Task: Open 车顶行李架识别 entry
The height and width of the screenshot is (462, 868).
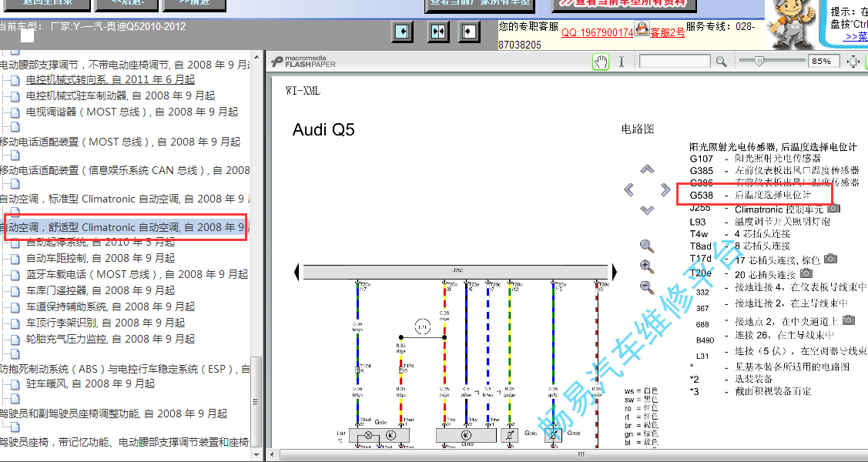Action: coord(106,323)
